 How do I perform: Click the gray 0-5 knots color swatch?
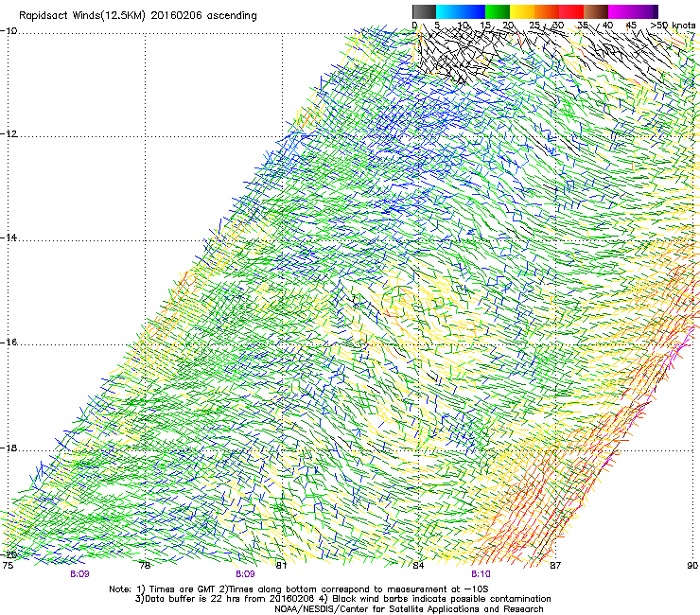point(424,11)
